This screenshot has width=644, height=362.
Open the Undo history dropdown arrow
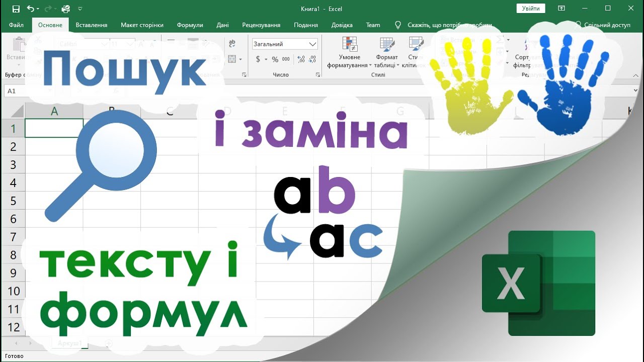38,9
